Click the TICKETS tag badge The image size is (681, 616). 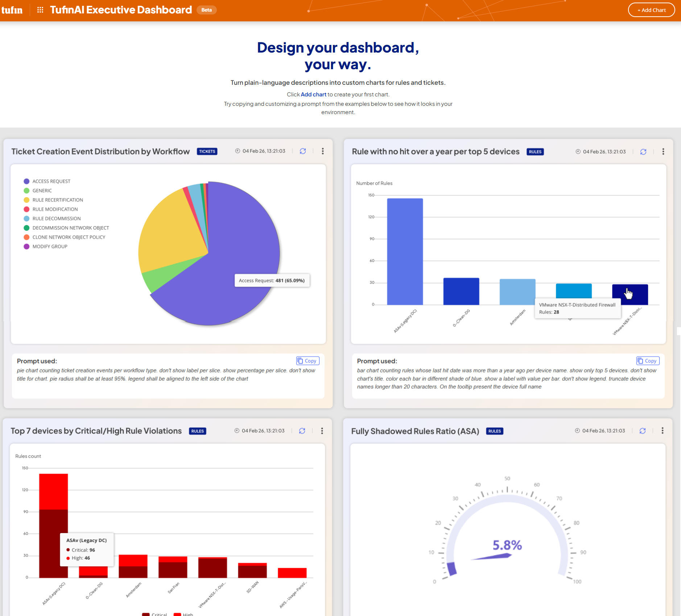coord(207,151)
